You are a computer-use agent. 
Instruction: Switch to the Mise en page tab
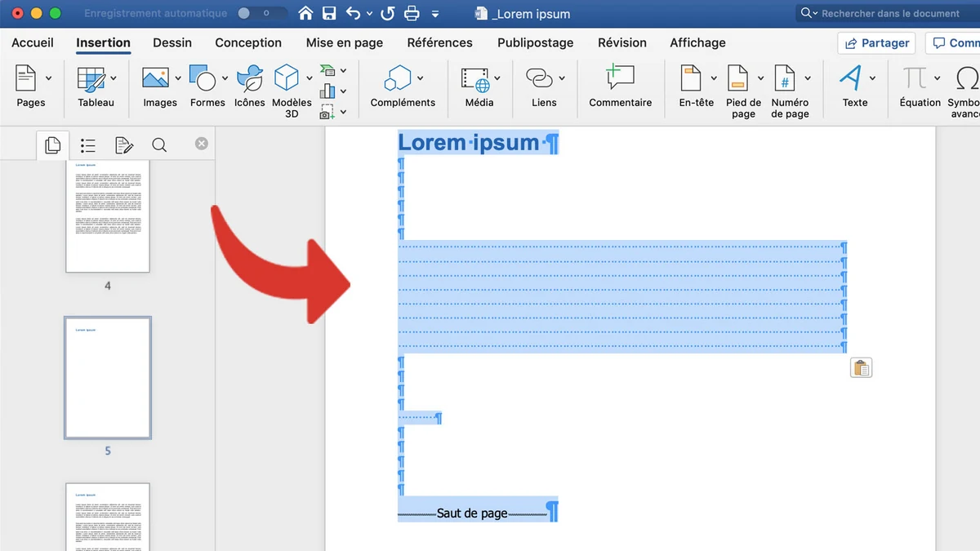tap(344, 42)
